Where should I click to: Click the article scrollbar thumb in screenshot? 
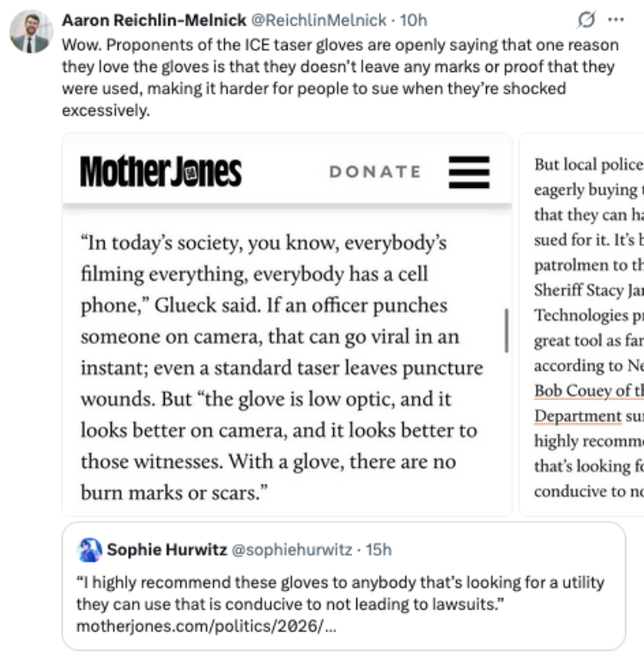(x=507, y=331)
